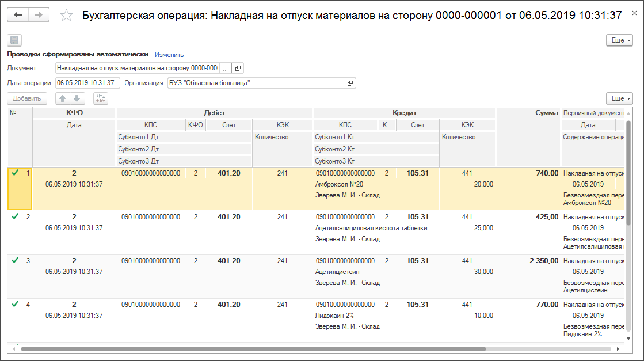Click the amount 425,00
The width and height of the screenshot is (644, 361).
pyautogui.click(x=547, y=217)
